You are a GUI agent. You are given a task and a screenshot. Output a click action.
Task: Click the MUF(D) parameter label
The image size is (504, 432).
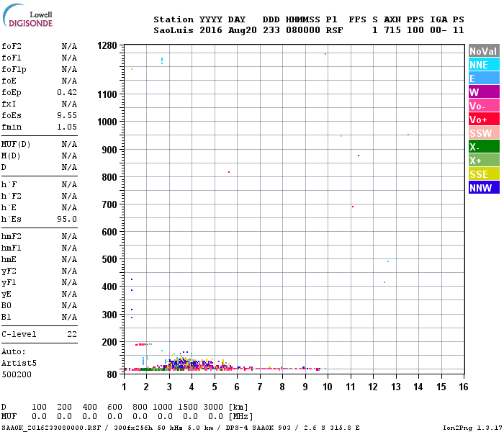(16, 144)
